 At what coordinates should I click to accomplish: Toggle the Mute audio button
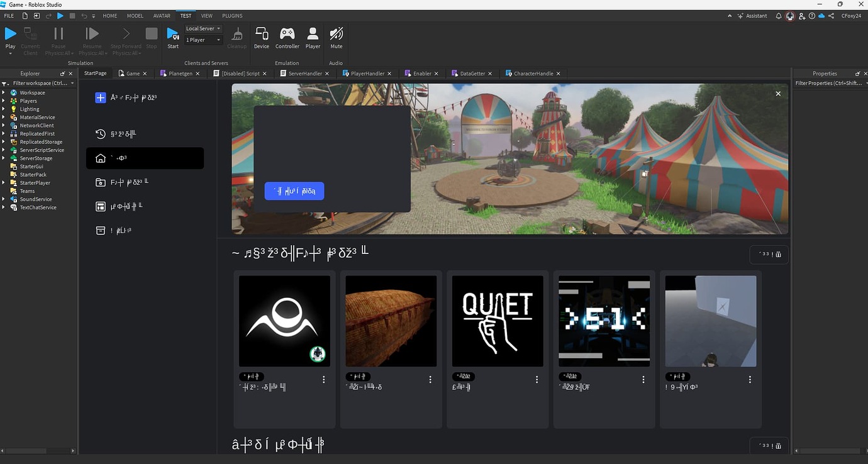(337, 36)
